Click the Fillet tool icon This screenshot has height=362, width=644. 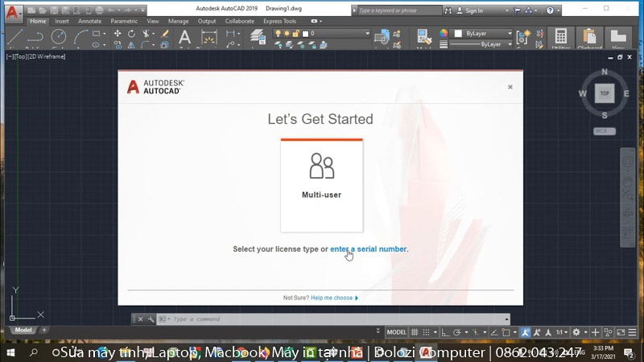146,45
